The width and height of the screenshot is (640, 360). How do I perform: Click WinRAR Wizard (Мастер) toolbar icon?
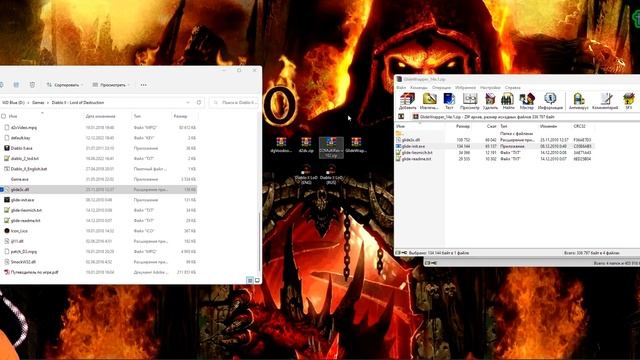coord(527,101)
